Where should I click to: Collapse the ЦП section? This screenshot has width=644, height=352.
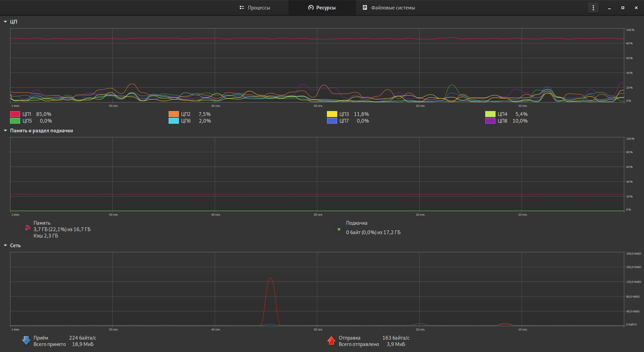click(x=5, y=22)
